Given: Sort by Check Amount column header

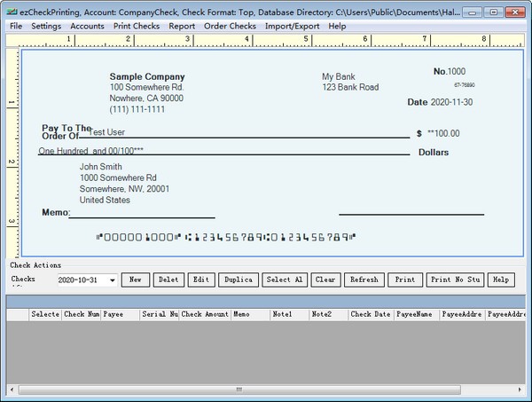Looking at the screenshot, I should click(205, 314).
